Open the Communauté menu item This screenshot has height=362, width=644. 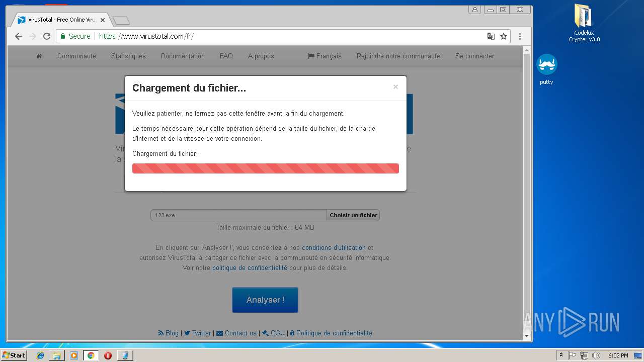[x=76, y=56]
